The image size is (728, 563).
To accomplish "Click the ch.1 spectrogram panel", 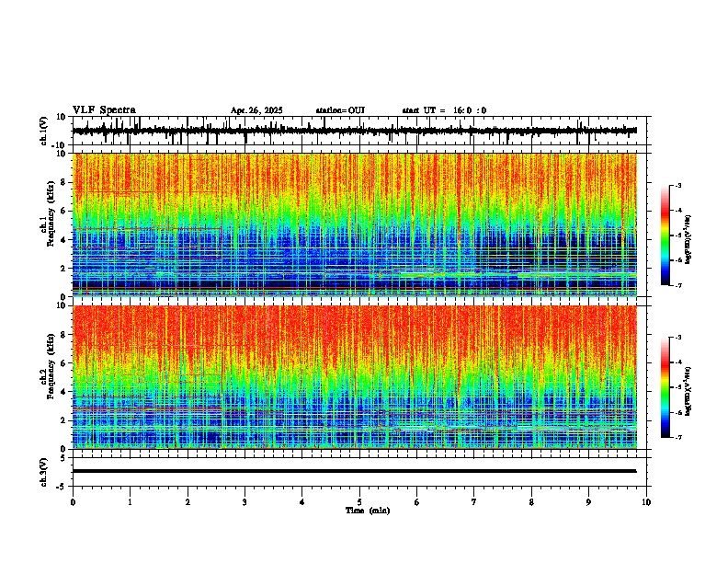I will click(355, 224).
